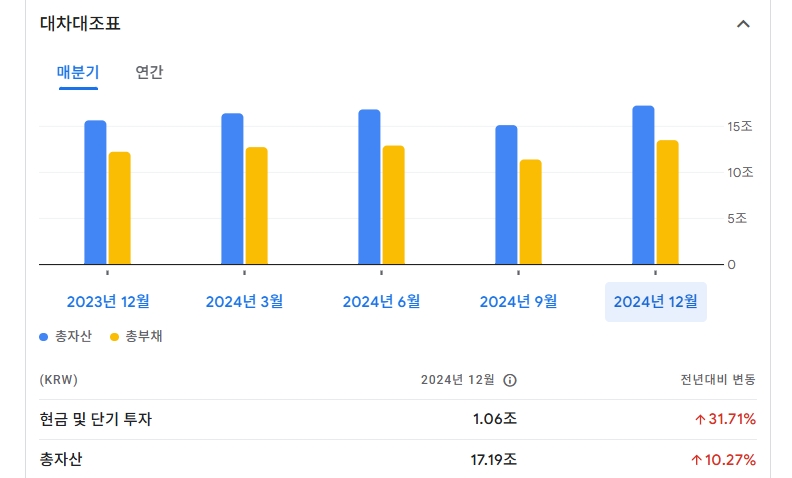This screenshot has height=478, width=792.
Task: Select the 2024년 3월 quarter
Action: tap(244, 302)
